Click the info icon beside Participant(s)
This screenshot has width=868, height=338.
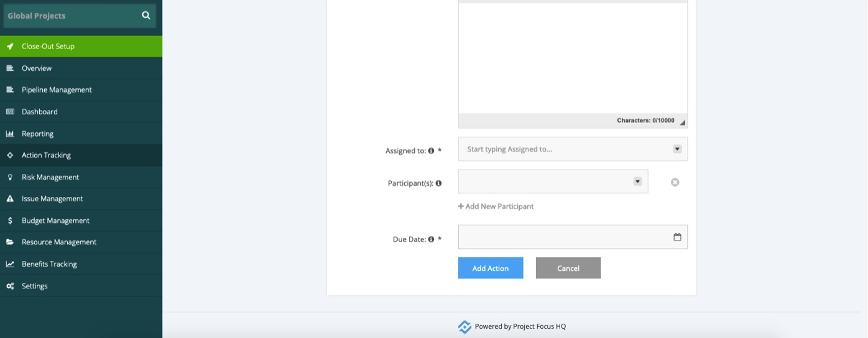click(x=438, y=183)
